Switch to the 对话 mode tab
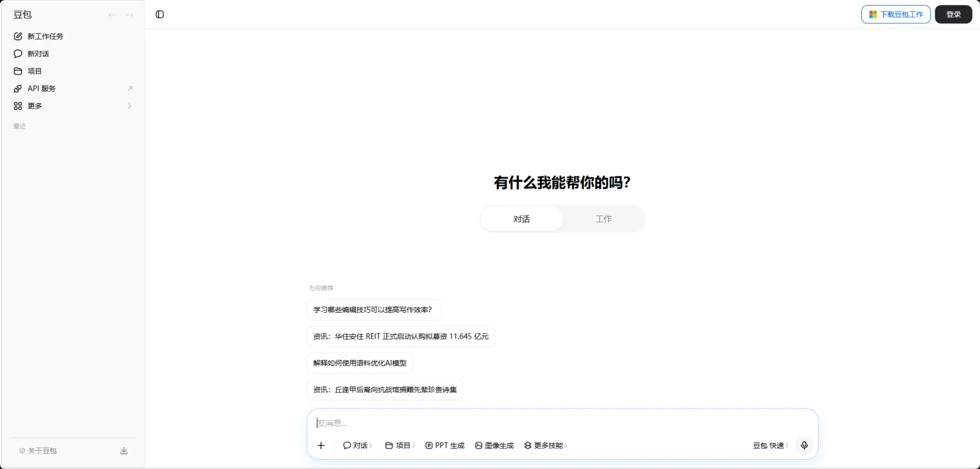Screen dimensions: 980x469 tap(522, 219)
